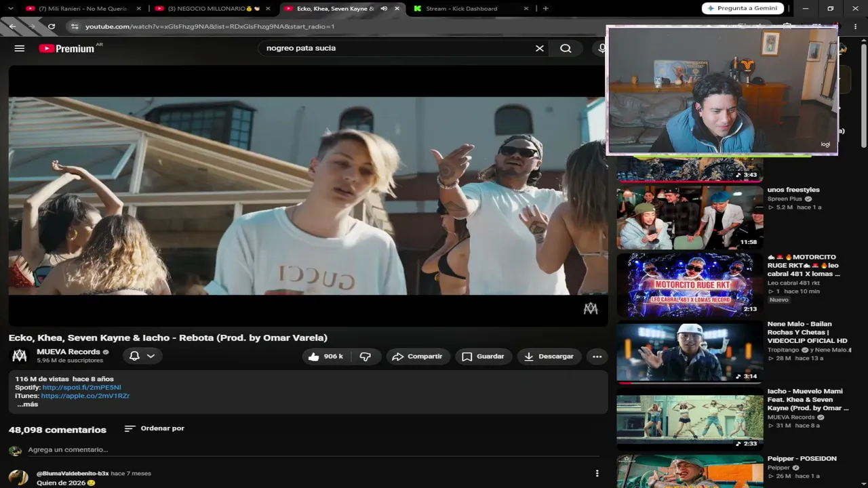
Task: Dislike the video with thumbs down
Action: (366, 357)
